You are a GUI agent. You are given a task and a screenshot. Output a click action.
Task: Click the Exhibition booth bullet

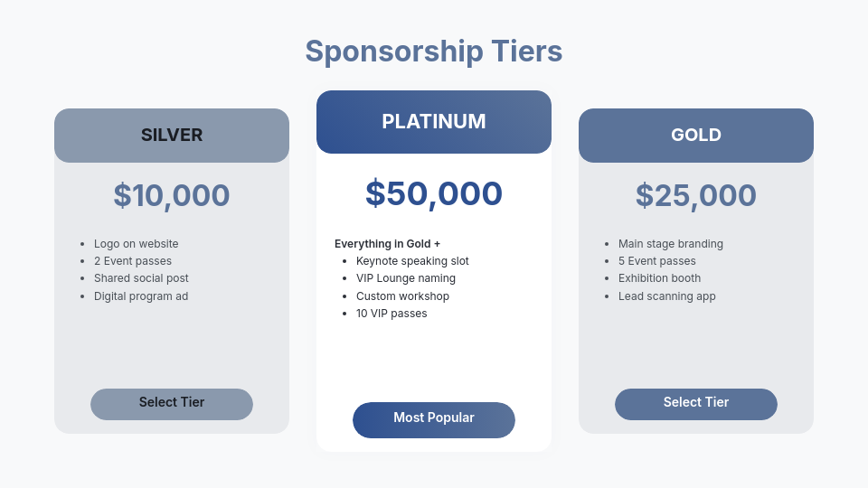[x=659, y=278]
